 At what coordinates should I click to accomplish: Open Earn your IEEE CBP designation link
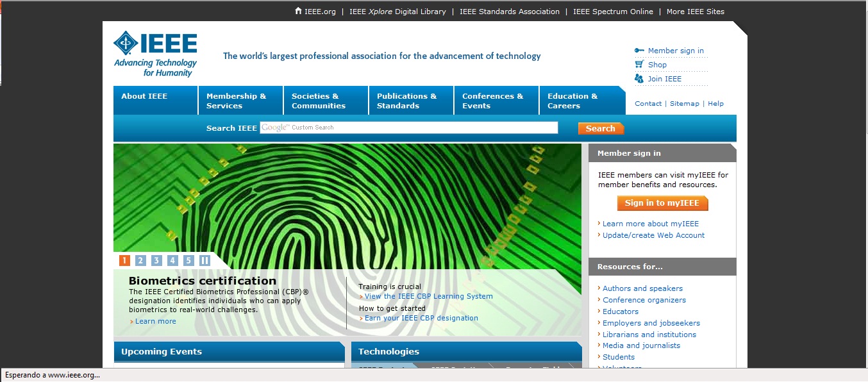[x=421, y=318]
